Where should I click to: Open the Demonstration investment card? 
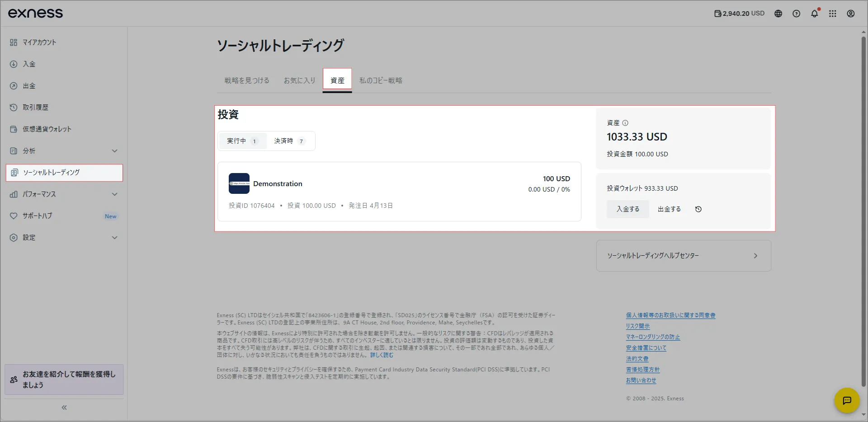click(399, 192)
